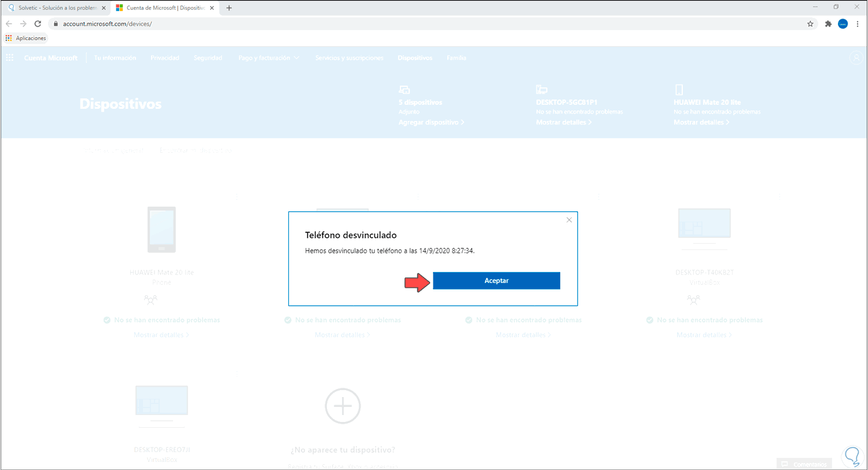The width and height of the screenshot is (868, 470).
Task: Click the browser forward arrow
Action: 23,24
